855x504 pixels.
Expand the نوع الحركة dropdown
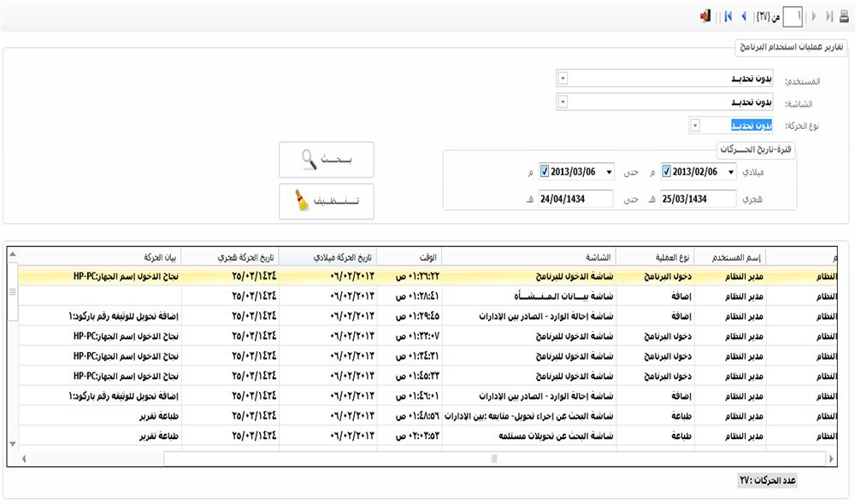click(694, 126)
